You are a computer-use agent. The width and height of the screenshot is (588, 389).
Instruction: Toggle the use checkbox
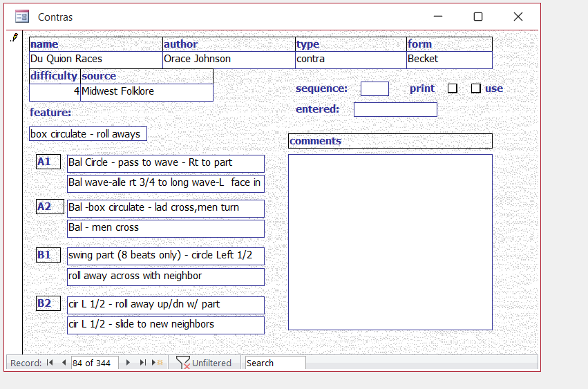[476, 88]
